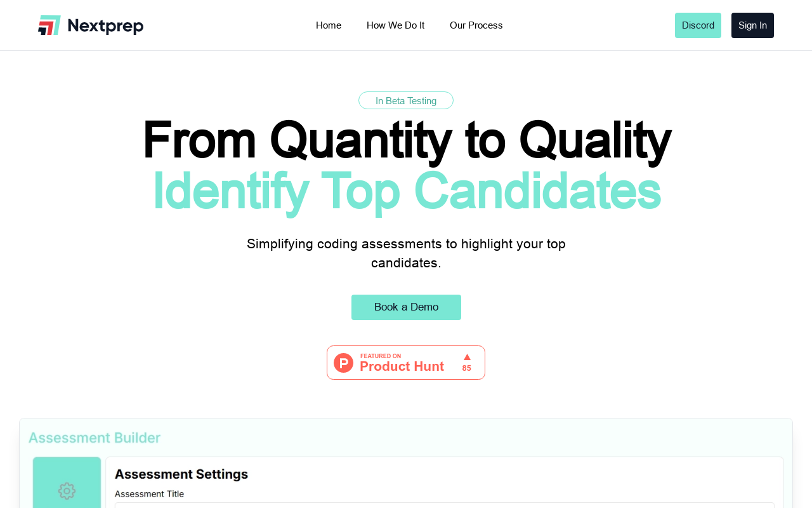Go to How We Do It
The width and height of the screenshot is (812, 508).
pos(395,25)
